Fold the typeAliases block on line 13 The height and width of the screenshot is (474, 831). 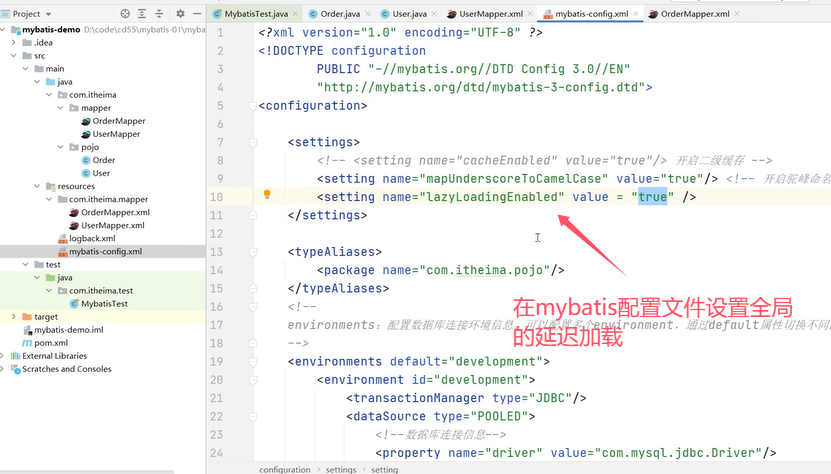253,252
